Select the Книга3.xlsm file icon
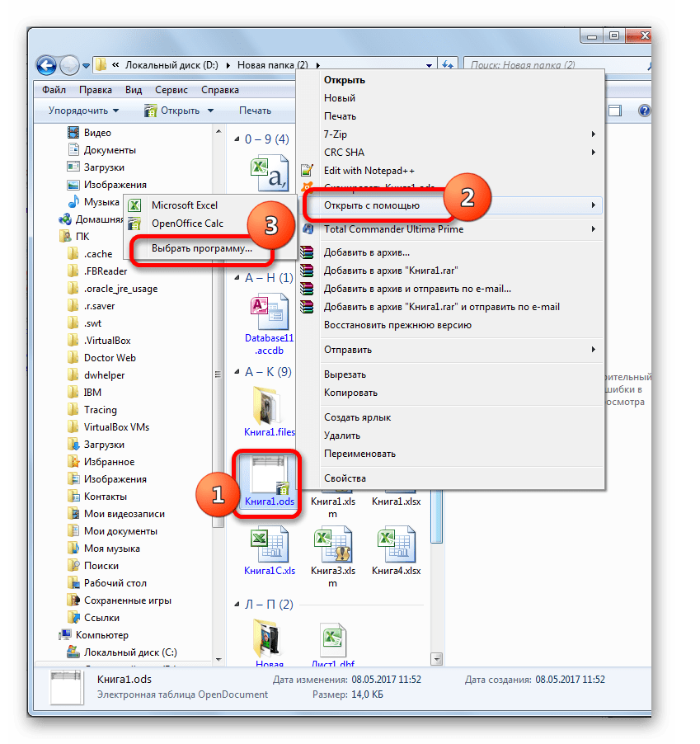Image resolution: width=700 pixels, height=744 pixels. pyautogui.click(x=332, y=544)
